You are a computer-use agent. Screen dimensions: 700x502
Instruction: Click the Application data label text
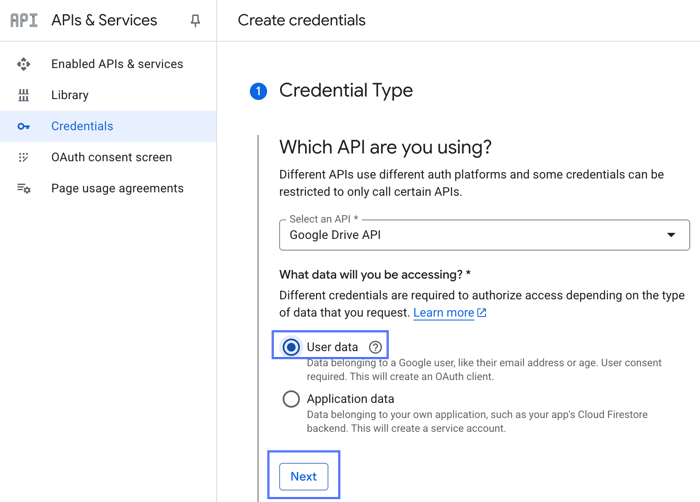pos(350,399)
